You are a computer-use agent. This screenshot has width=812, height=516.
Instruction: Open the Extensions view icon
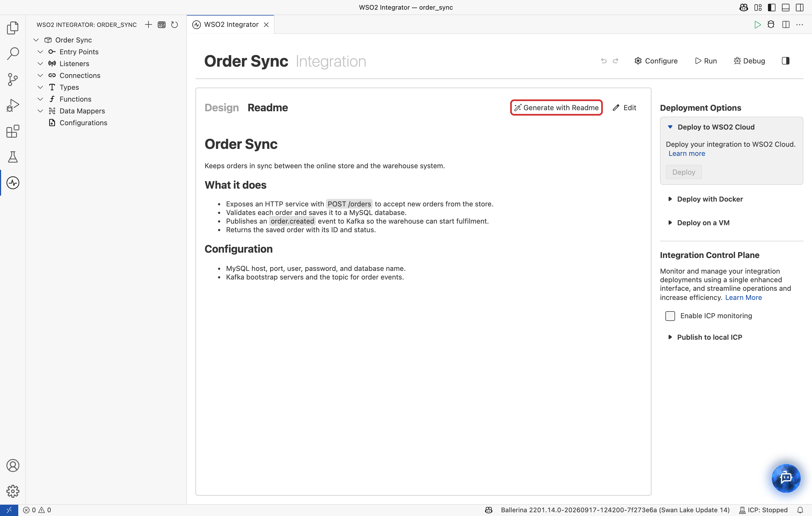[x=13, y=131]
